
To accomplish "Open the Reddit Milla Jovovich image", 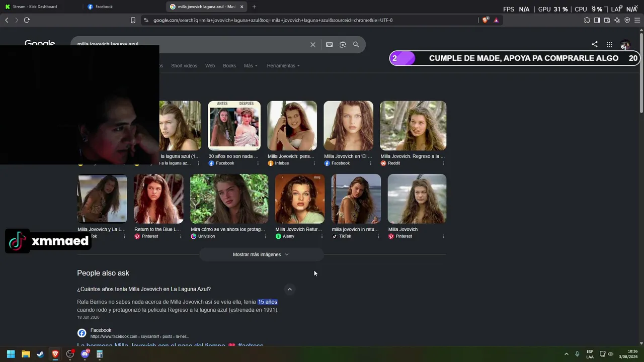I will tap(413, 126).
